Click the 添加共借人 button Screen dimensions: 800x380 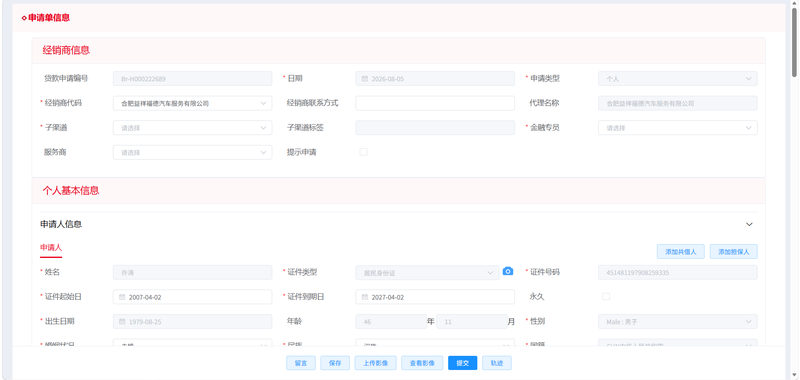681,251
